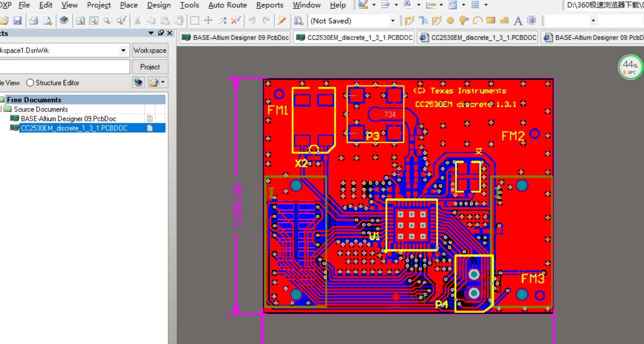Open the Projects panel options arrow
Viewport: 644px width, 344px height.
(x=151, y=33)
